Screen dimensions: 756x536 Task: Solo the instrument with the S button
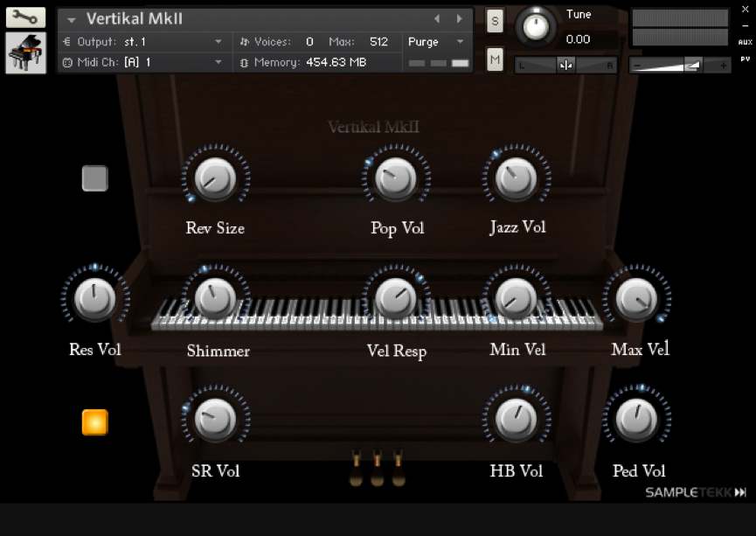click(495, 21)
